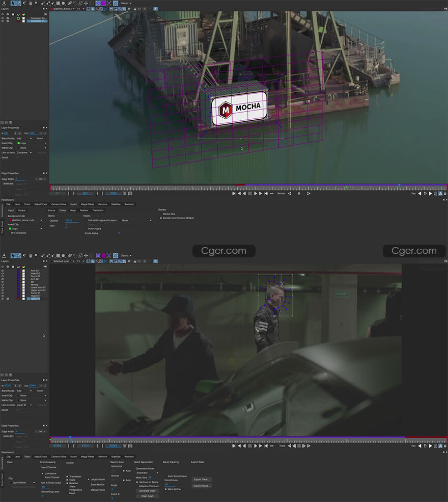Screen dimensions: 448x502
Task: Click the expand surface icon in top toolbar
Action: [109, 3]
